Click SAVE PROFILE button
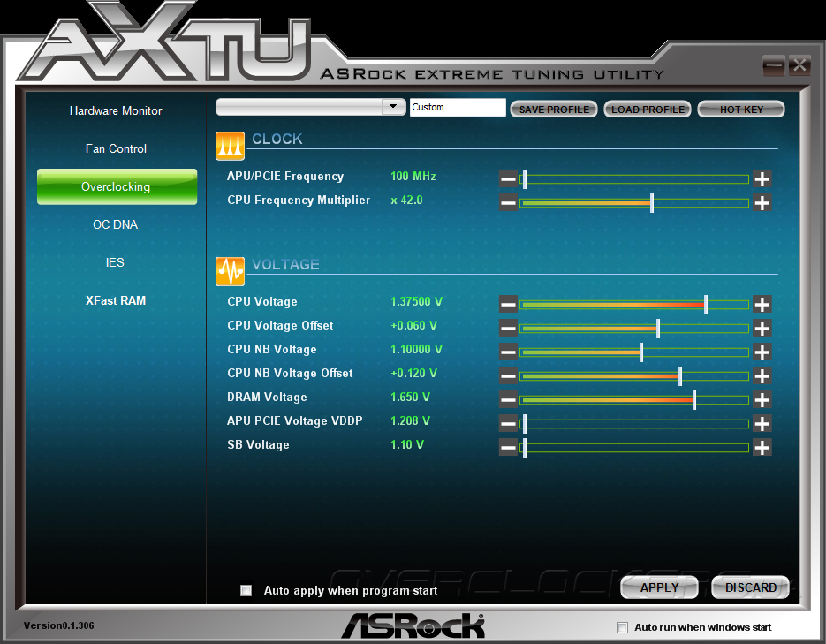 click(x=554, y=110)
